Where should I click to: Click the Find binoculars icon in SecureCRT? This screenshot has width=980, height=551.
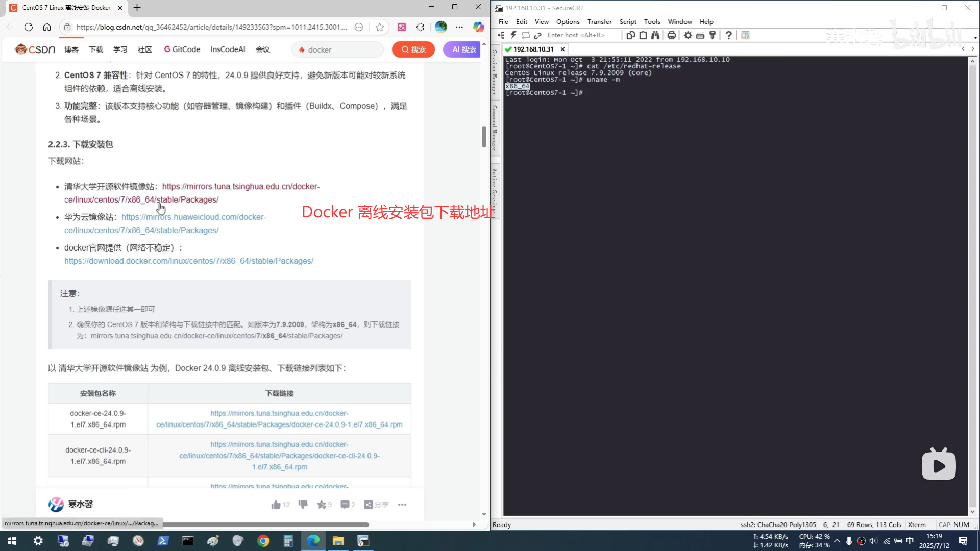click(655, 35)
